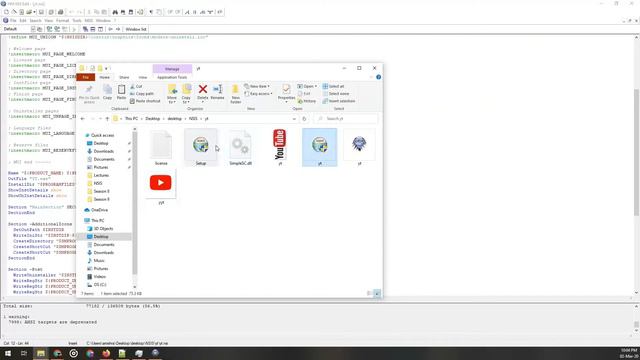
Task: Switch to the View ribbon tab
Action: coord(142,77)
